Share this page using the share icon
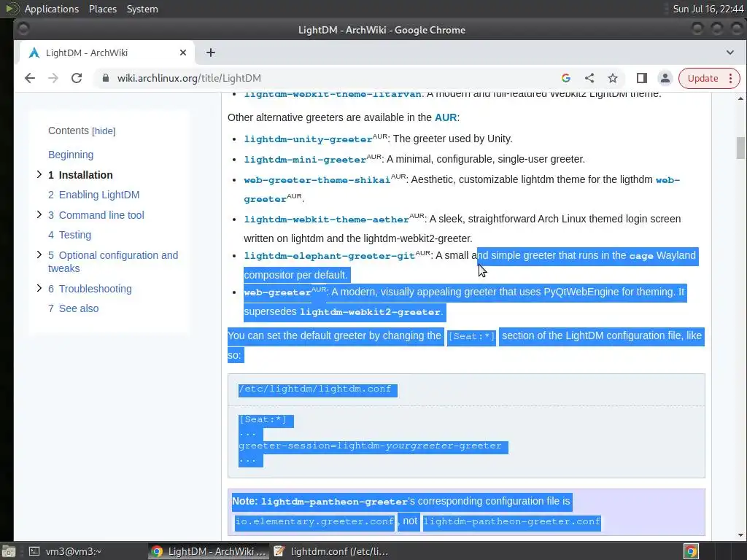 coord(589,78)
